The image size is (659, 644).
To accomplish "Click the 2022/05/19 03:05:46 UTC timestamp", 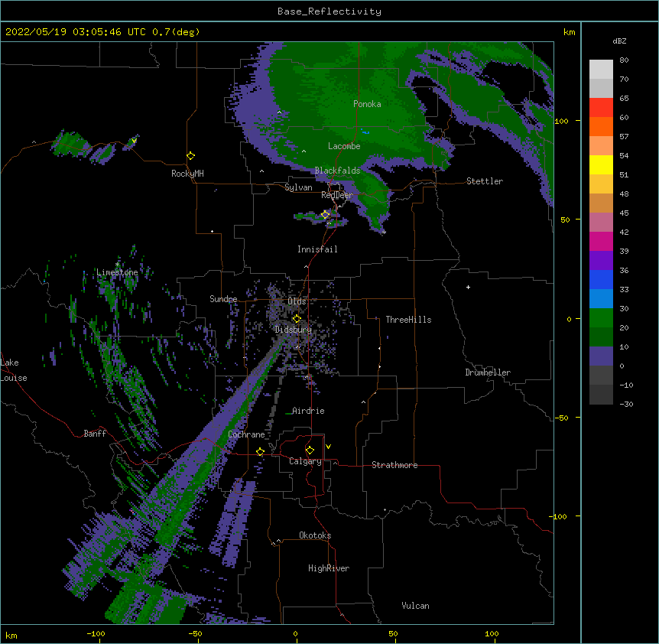I will 76,32.
